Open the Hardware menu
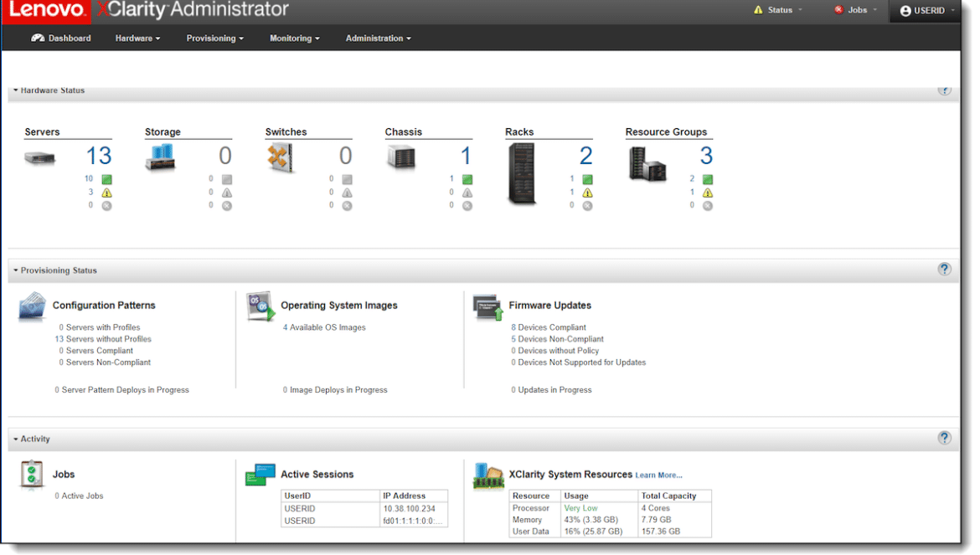This screenshot has width=980, height=555. point(137,38)
